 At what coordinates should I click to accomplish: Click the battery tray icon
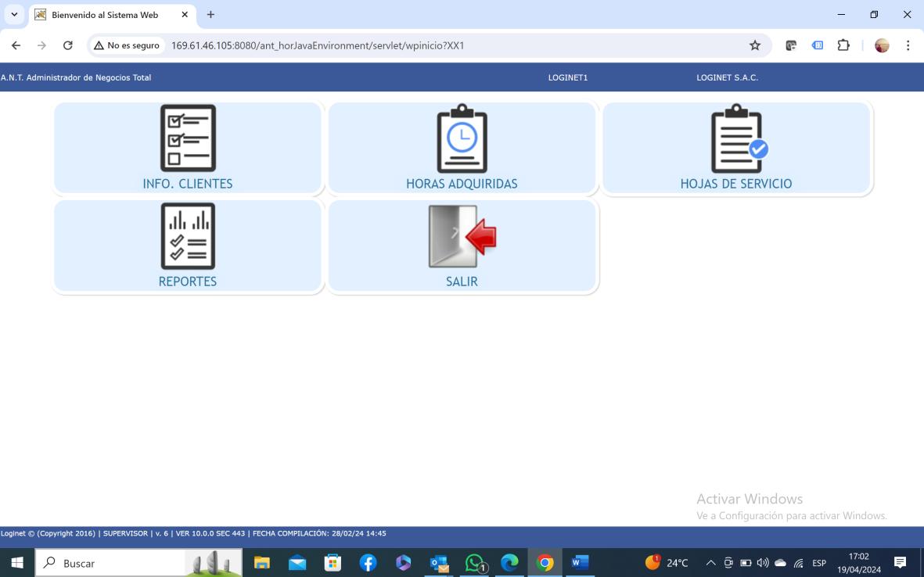[x=746, y=563]
